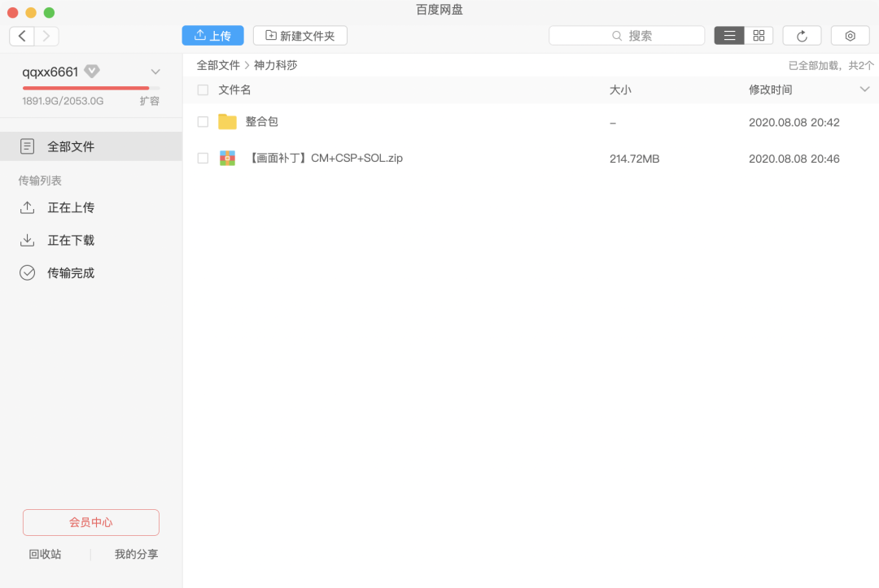
Task: Create a new folder with 新建文件夹
Action: [300, 36]
